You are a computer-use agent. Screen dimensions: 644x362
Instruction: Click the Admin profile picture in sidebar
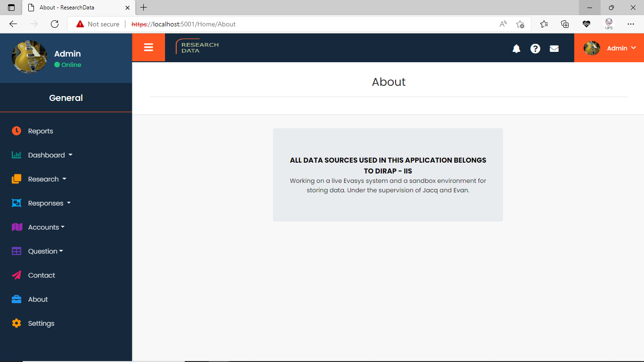click(29, 57)
